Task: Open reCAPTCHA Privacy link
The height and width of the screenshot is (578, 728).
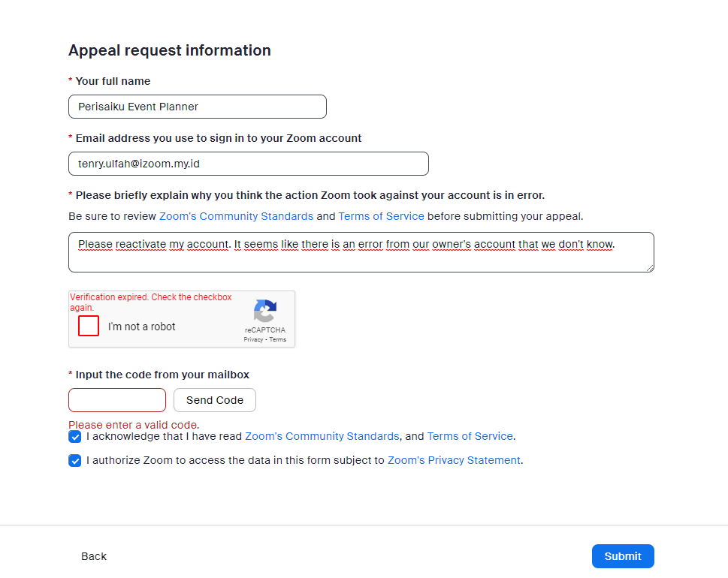Action: click(x=253, y=339)
